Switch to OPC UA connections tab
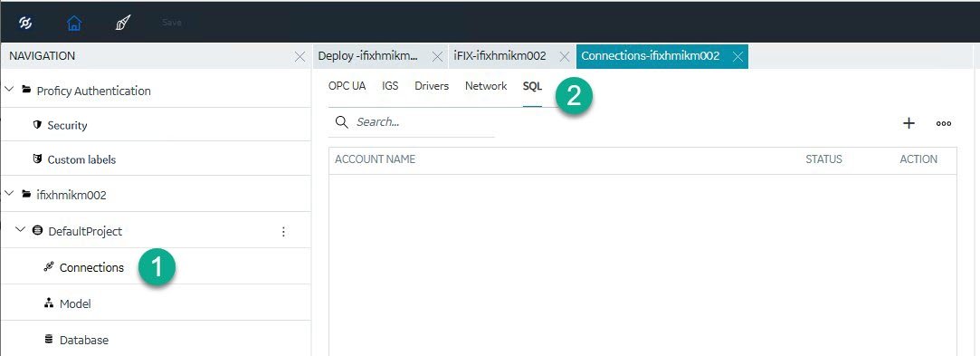The image size is (980, 356). point(347,86)
